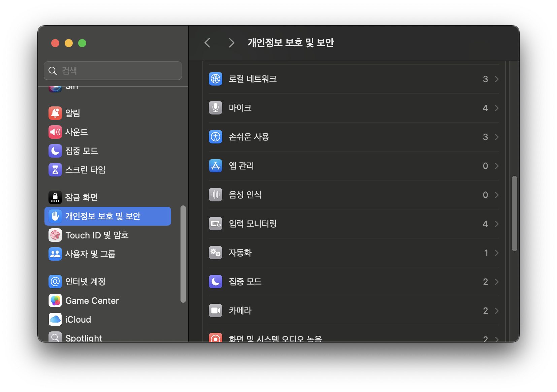This screenshot has width=557, height=392.
Task: Click the main pane vertical scrollbar thumb
Action: pyautogui.click(x=514, y=214)
